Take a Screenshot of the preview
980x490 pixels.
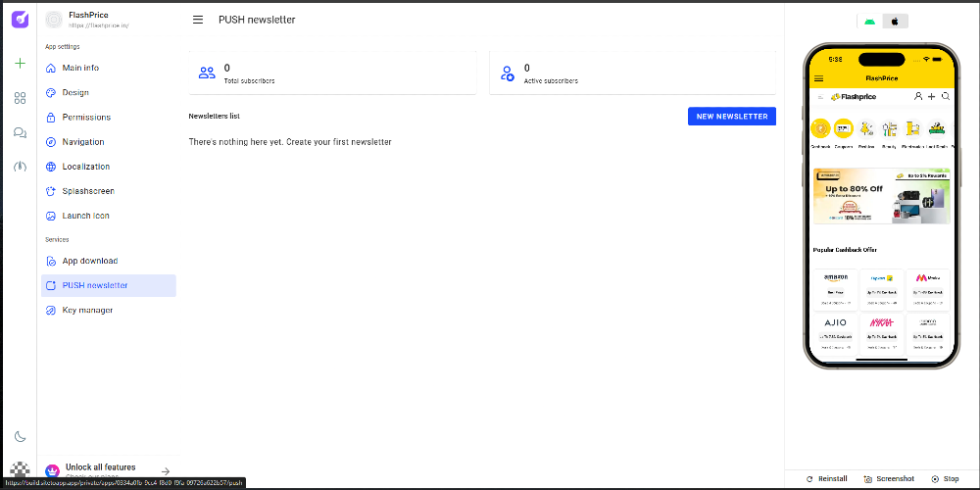[889, 479]
